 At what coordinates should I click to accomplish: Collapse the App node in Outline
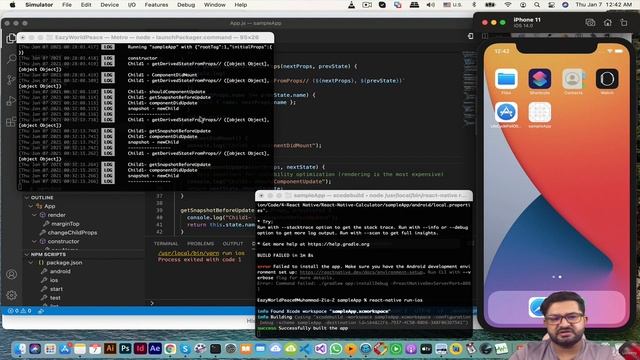tap(32, 206)
